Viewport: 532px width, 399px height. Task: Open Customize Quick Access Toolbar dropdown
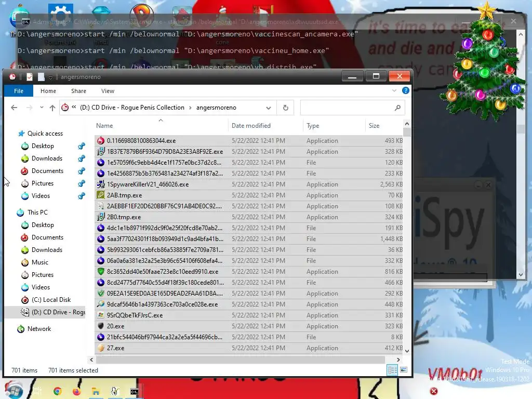tap(50, 77)
